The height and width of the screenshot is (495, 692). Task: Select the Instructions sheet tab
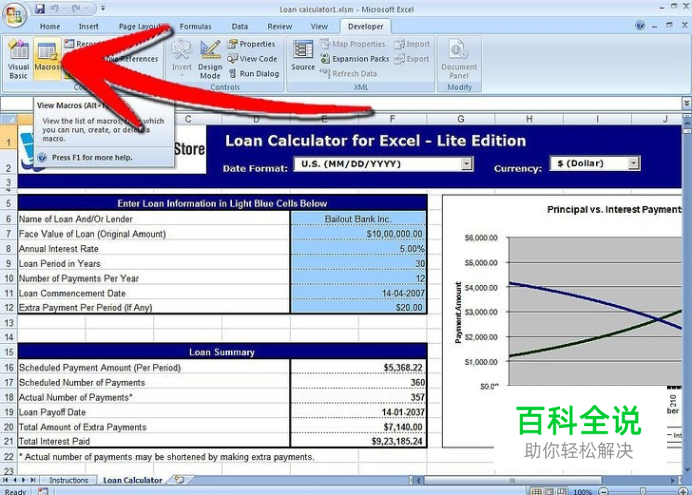pyautogui.click(x=69, y=480)
